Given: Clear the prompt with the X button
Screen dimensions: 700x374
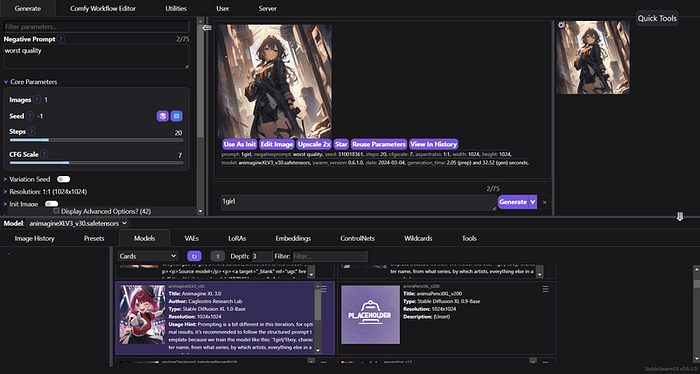Looking at the screenshot, I should click(544, 202).
